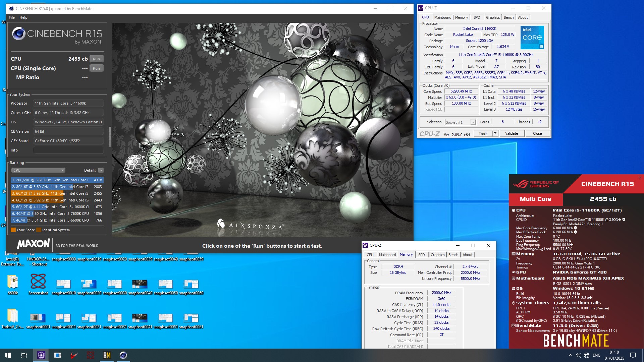Switch to Memory tab in top CPU-Z
This screenshot has width=644, height=362.
[x=462, y=17]
